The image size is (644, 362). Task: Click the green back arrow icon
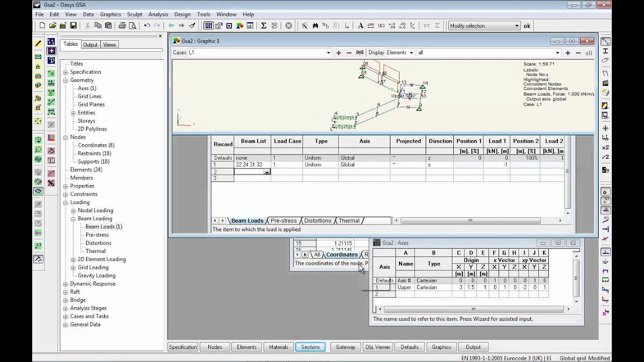tap(171, 26)
